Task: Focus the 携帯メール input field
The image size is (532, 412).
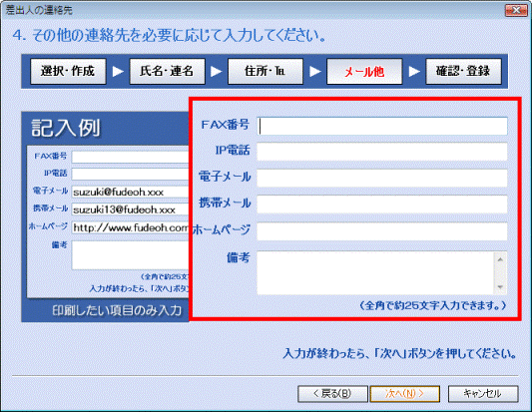Action: coord(382,205)
